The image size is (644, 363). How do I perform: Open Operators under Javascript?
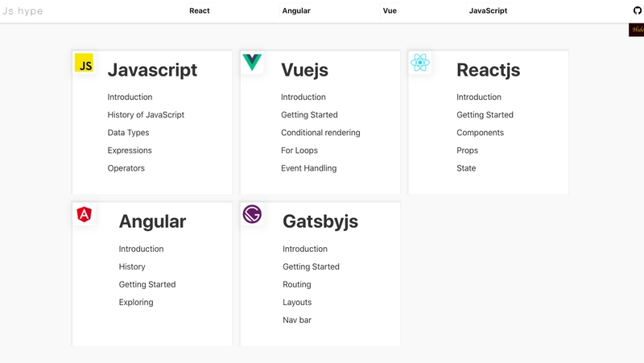click(x=126, y=168)
